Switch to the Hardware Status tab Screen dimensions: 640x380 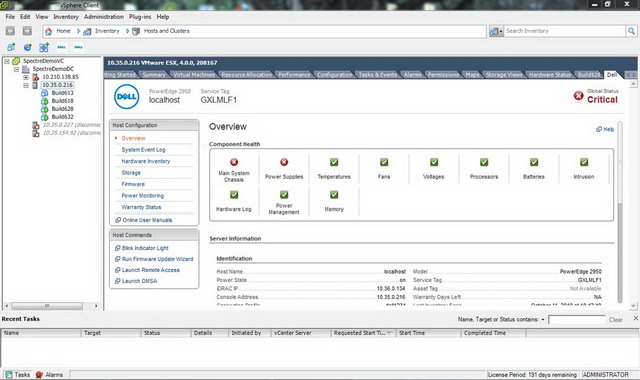coord(549,75)
